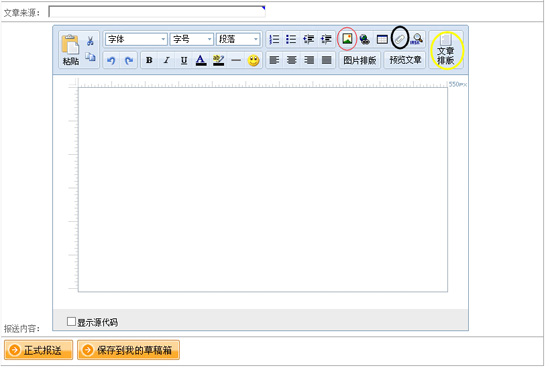Image resolution: width=550 pixels, height=370 pixels.
Task: Open the smiley emoticon picker
Action: coord(254,60)
